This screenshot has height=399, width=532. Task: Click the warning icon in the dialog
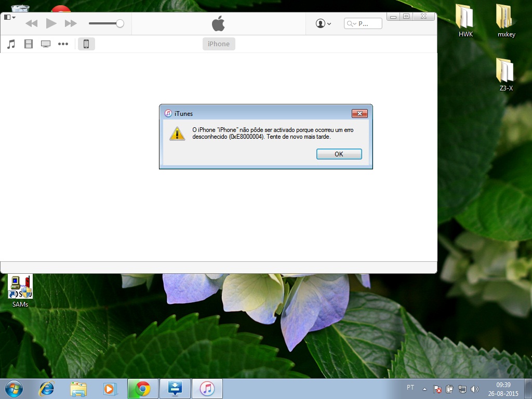coord(177,134)
